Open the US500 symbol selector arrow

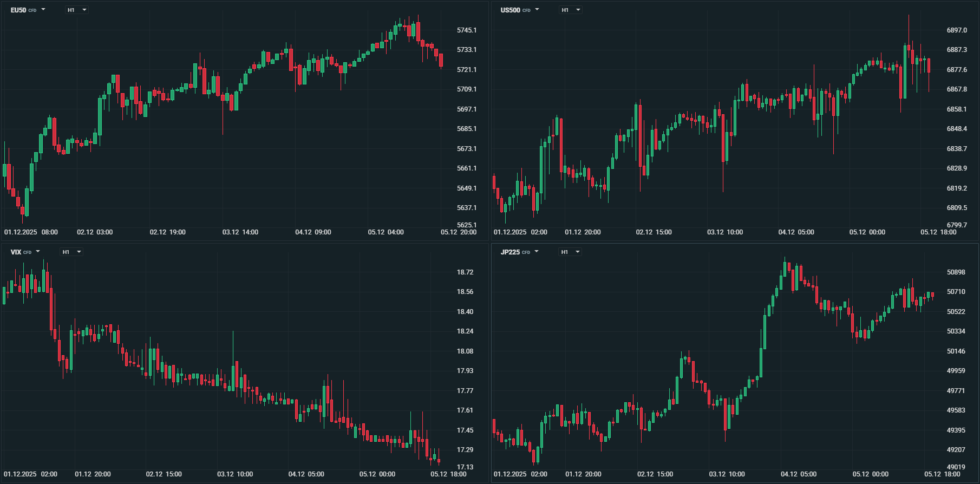click(537, 10)
